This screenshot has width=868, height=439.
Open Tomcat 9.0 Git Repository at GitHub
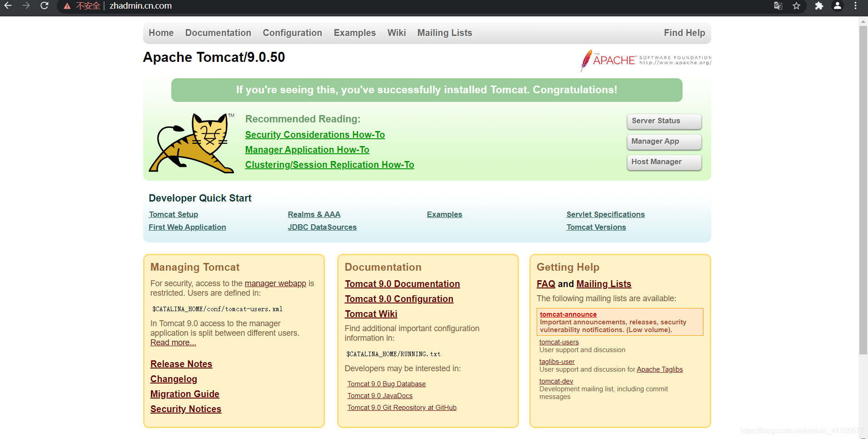pyautogui.click(x=402, y=408)
